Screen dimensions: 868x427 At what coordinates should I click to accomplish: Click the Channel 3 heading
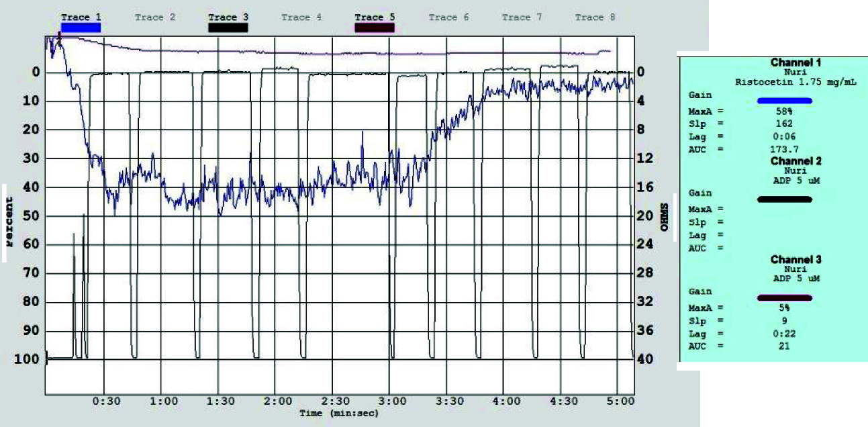(795, 260)
